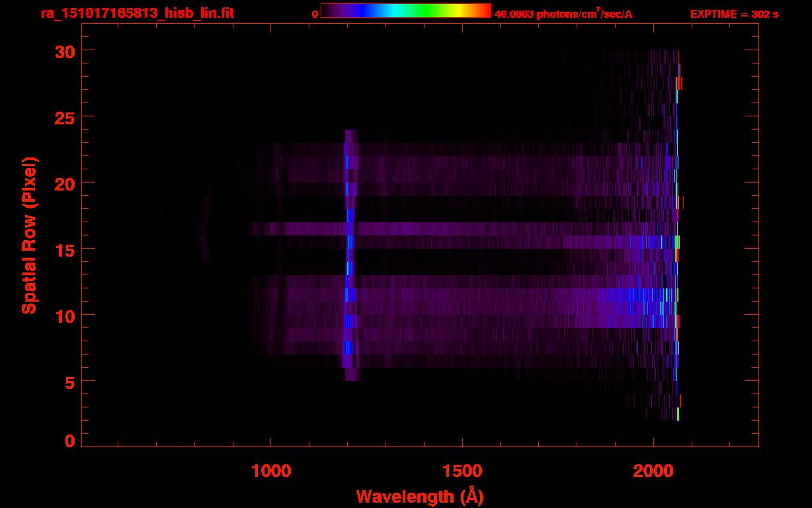Click the rainbow intensity color bar
This screenshot has width=812, height=508.
click(x=406, y=11)
